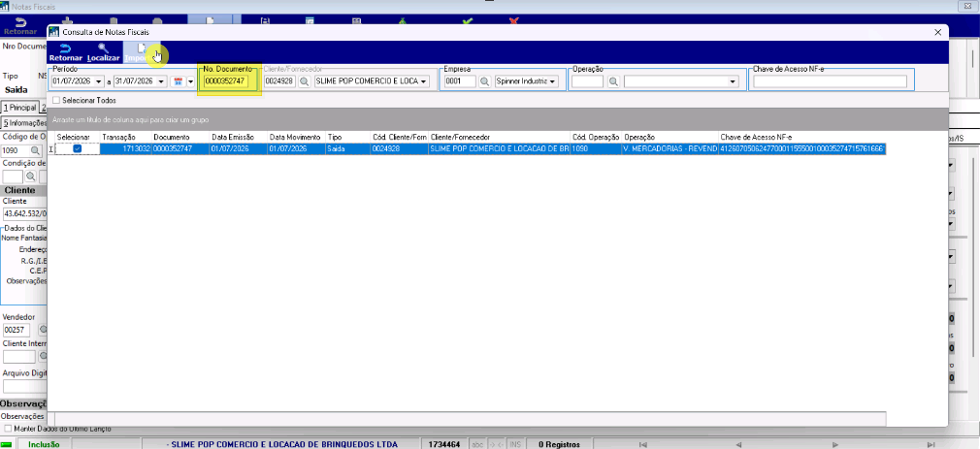Open start date 01/07/2026 dropdown
This screenshot has width=980, height=449.
(99, 81)
